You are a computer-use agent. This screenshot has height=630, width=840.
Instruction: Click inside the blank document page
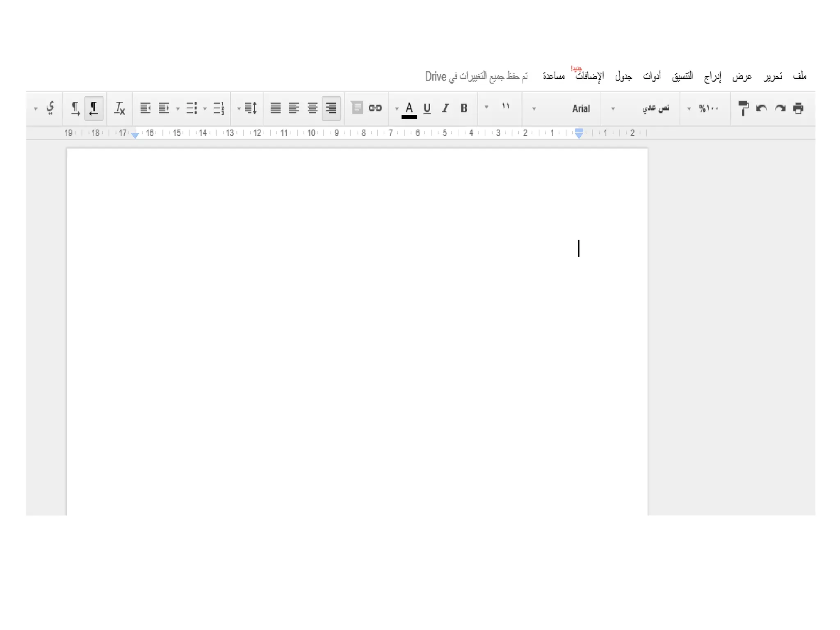[x=357, y=328]
